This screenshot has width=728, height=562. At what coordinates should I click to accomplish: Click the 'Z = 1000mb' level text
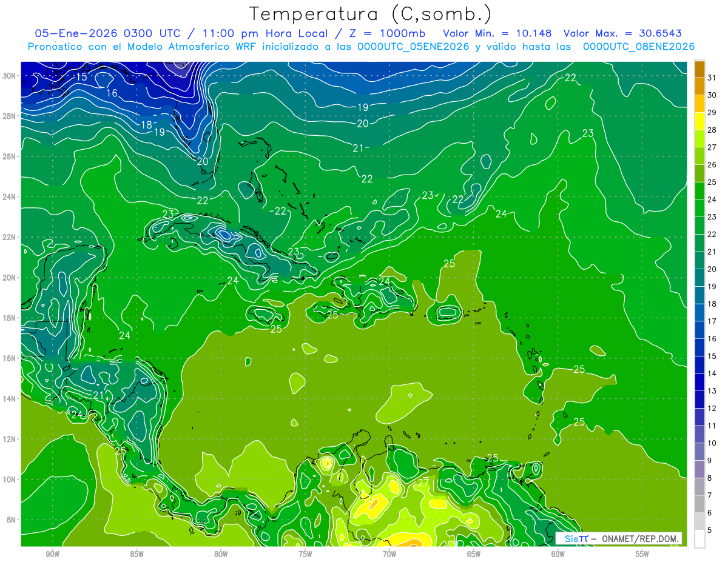click(385, 33)
